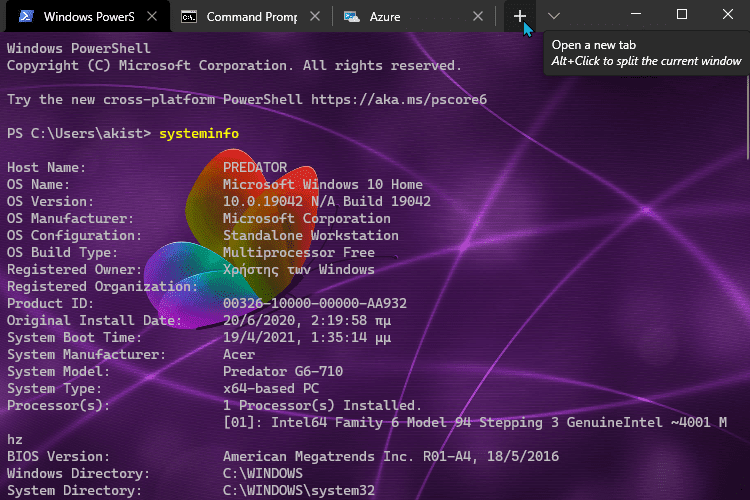Click the System Directory value C:\WINDOWS\system32
This screenshot has height=500, width=750.
[299, 490]
